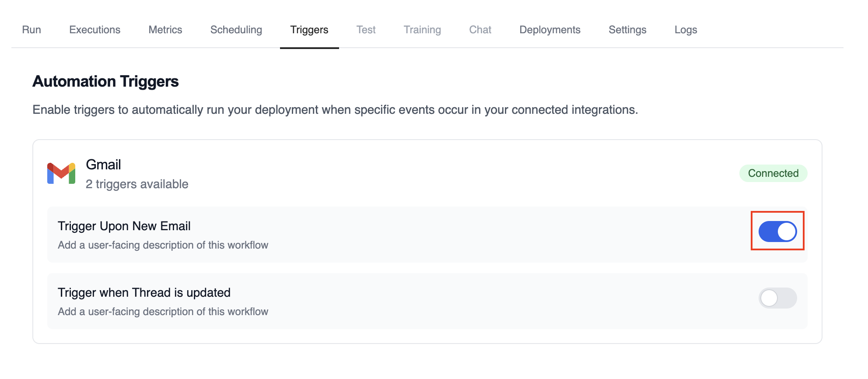Edit description under Trigger Upon New Email
The image size is (868, 379).
point(163,245)
